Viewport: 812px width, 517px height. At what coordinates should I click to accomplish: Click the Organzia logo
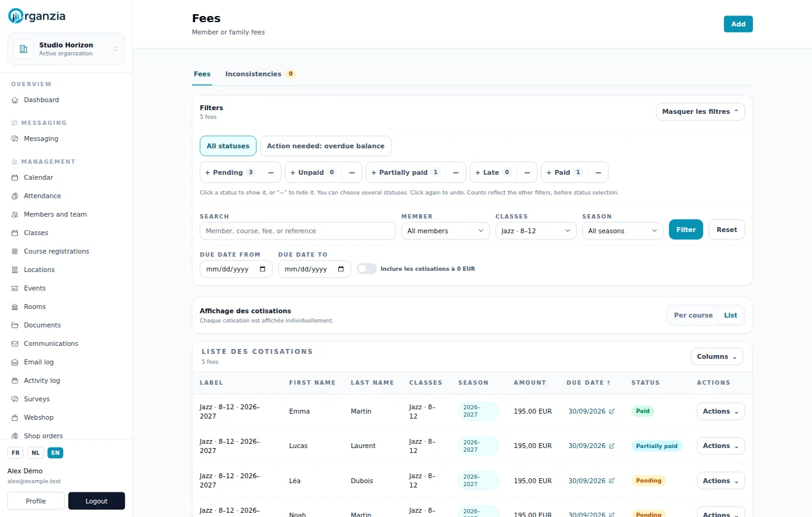point(36,16)
